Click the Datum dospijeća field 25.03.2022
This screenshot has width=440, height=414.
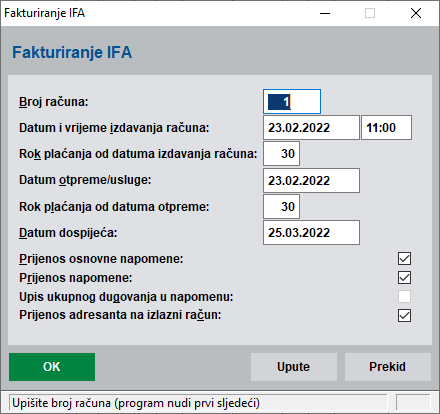coord(311,232)
